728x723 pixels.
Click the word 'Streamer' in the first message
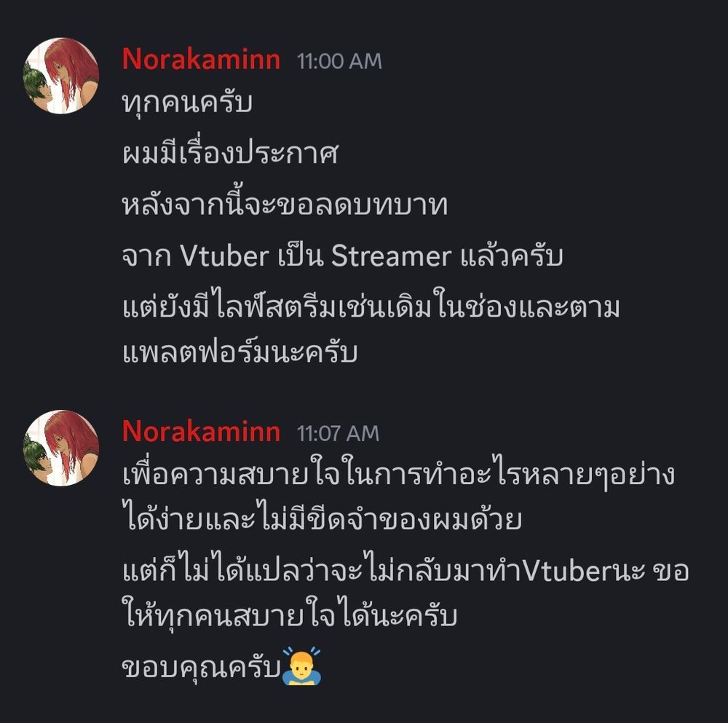point(392,256)
